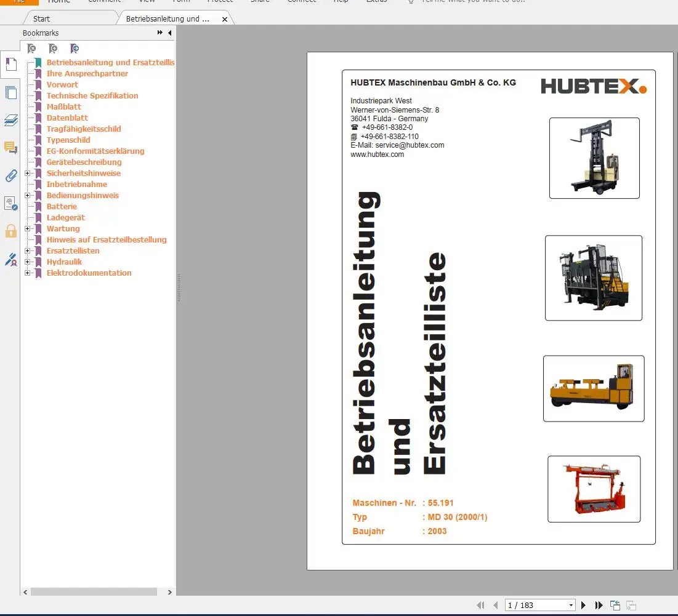The image size is (678, 616).
Task: Show the Comments panel
Action: tap(10, 148)
